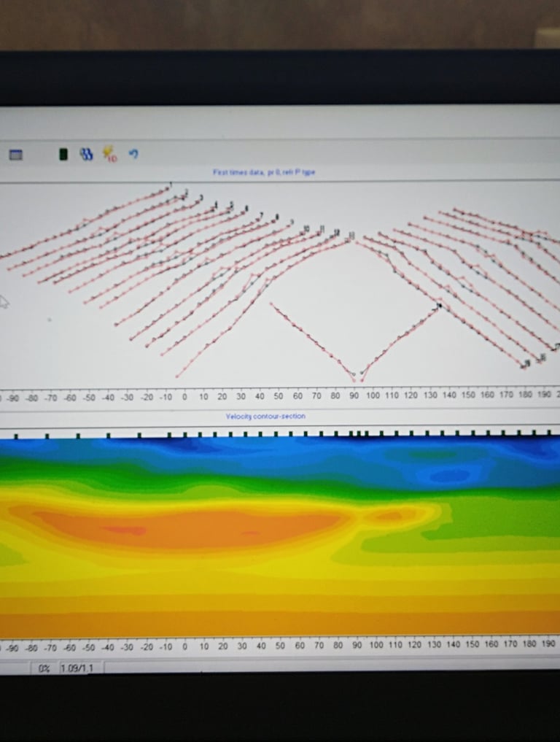Click the curve label 1 at the top of travel-time plot
Image resolution: width=560 pixels, height=742 pixels.
coord(171,184)
